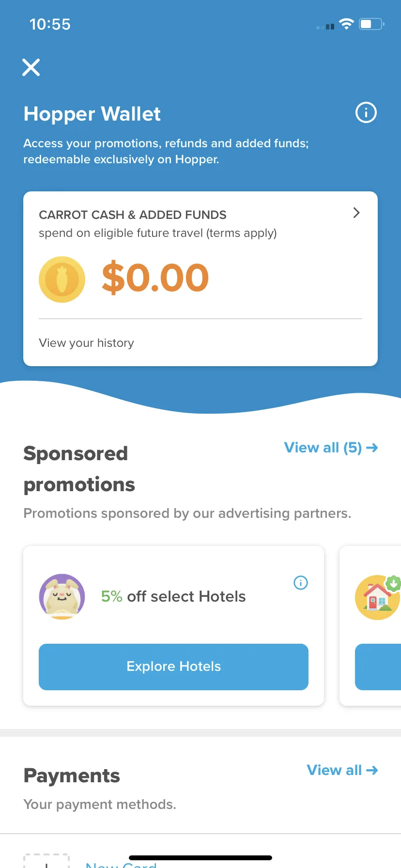Viewport: 401px width, 868px height.
Task: Open View your history
Action: (x=87, y=343)
